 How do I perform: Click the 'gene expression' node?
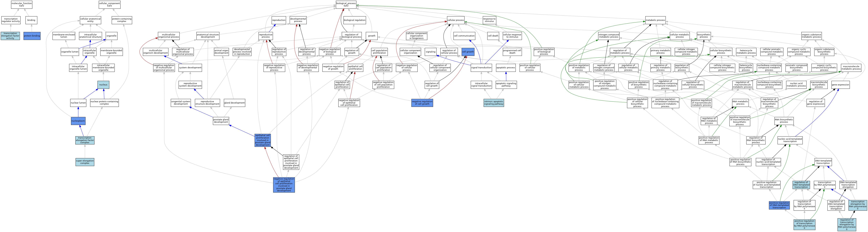[840, 85]
